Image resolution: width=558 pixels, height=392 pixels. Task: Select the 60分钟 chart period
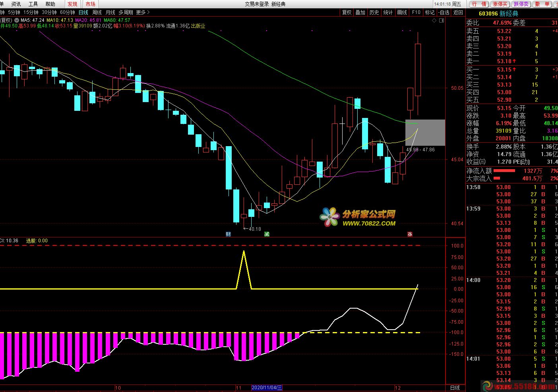click(x=68, y=12)
